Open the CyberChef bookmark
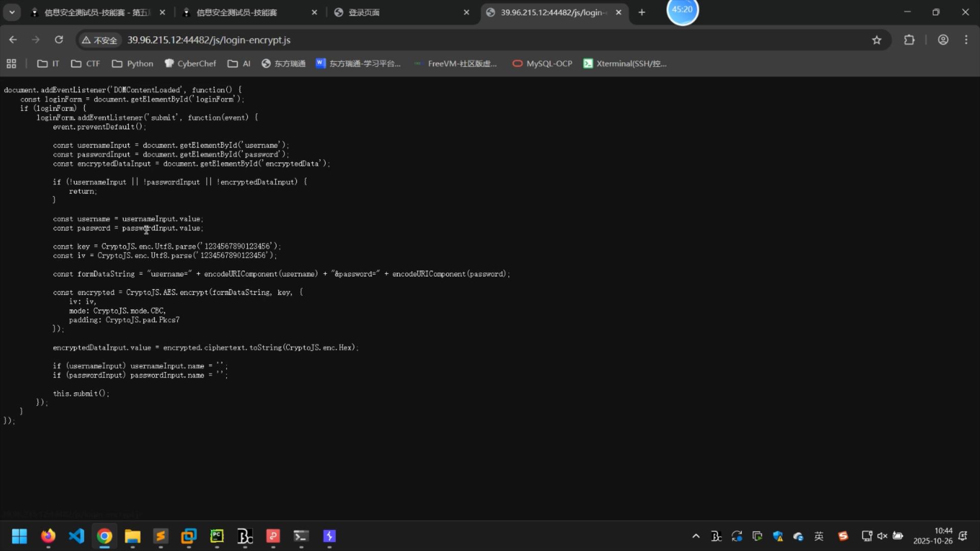The height and width of the screenshot is (551, 980). click(190, 64)
